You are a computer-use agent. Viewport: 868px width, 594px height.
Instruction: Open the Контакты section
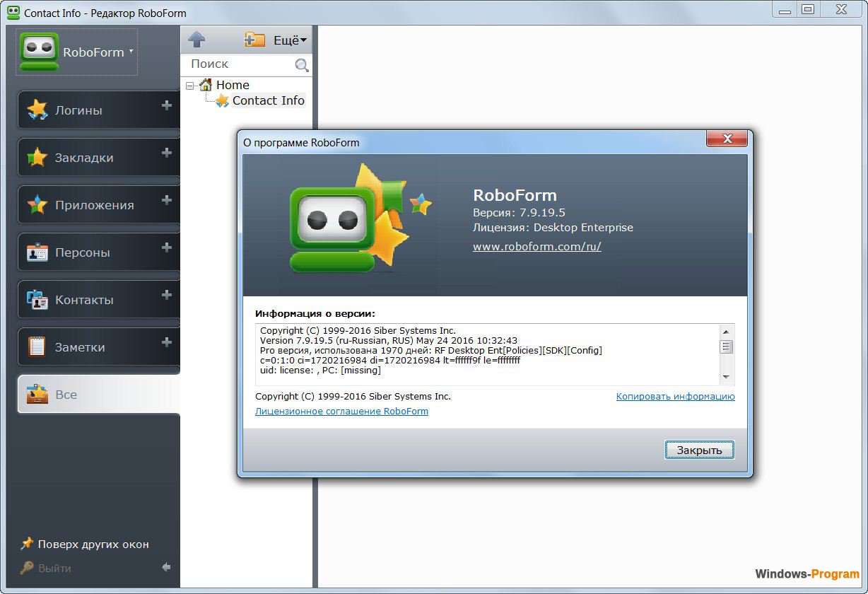click(x=98, y=300)
